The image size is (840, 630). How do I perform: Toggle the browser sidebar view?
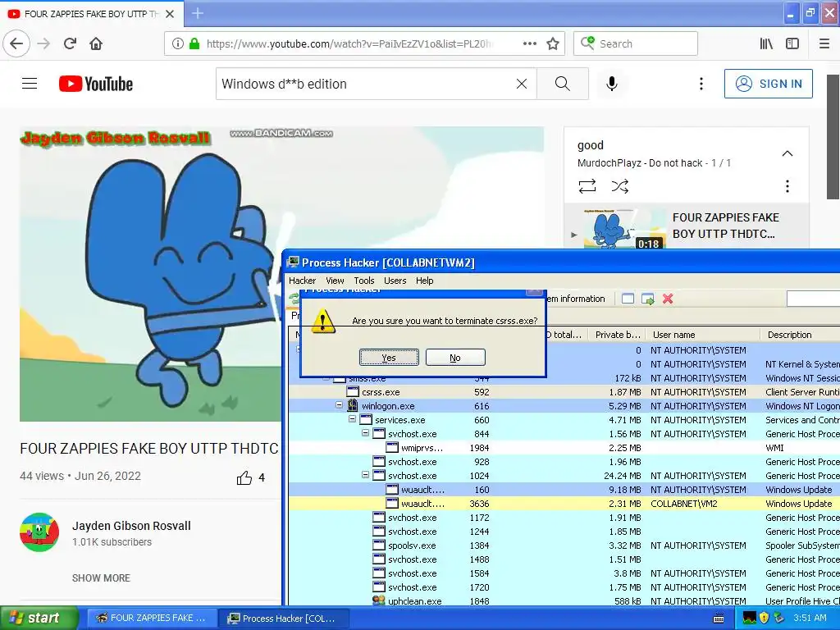point(792,43)
